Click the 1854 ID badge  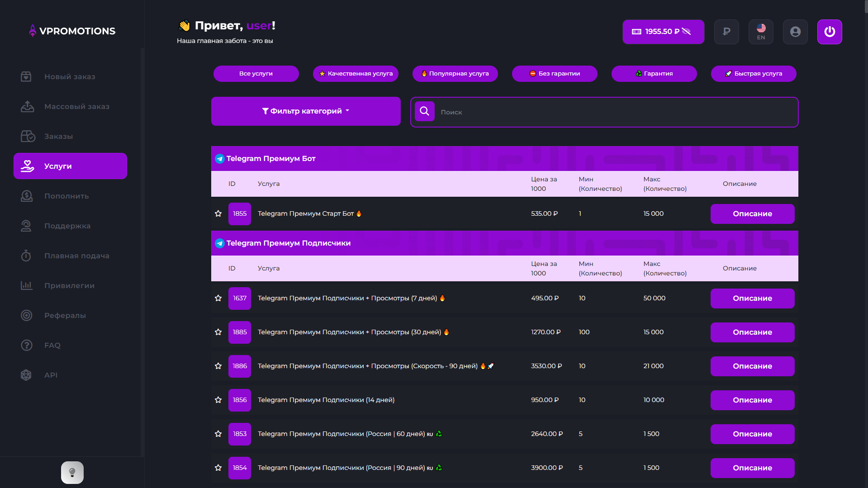pyautogui.click(x=240, y=468)
